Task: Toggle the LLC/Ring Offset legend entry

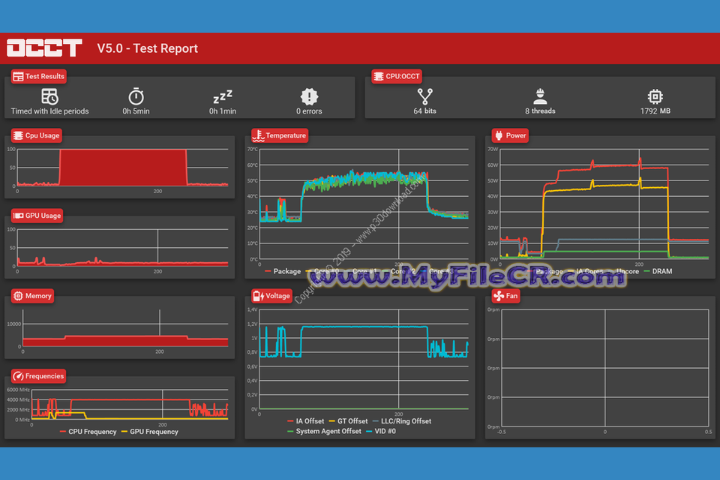Action: click(x=402, y=421)
